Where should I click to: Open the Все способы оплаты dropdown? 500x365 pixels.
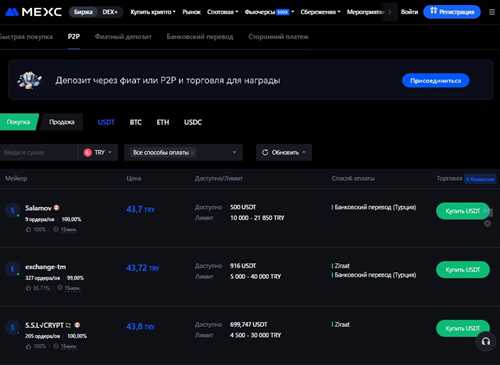183,153
